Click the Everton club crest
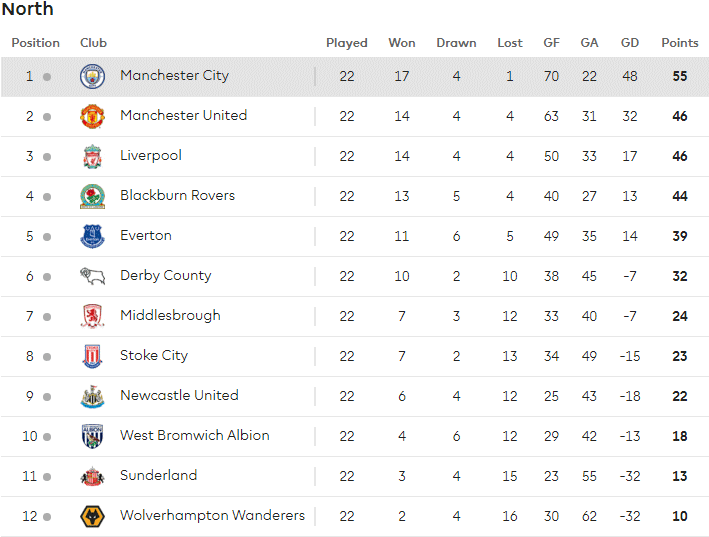This screenshot has height=537, width=709. (x=92, y=236)
